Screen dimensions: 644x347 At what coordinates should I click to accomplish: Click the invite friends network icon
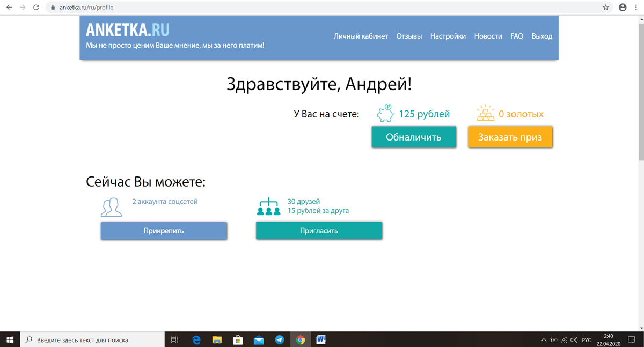tap(269, 206)
